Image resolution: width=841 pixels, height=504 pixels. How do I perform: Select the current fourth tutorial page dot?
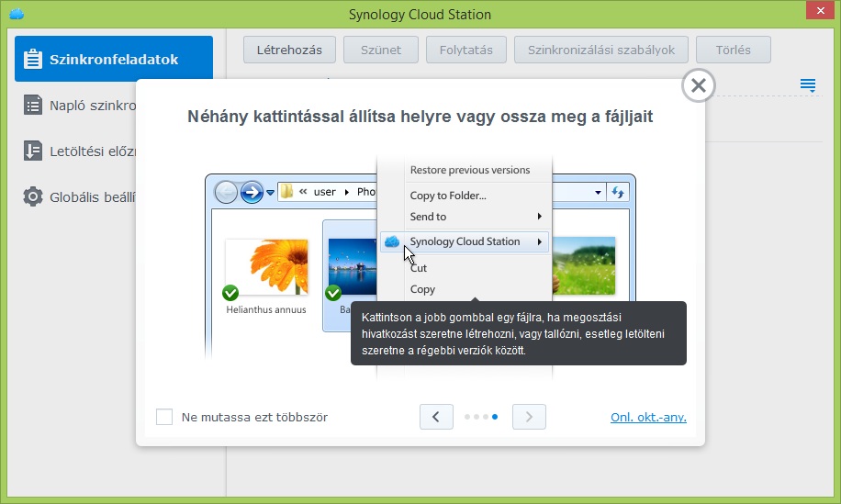pos(495,417)
